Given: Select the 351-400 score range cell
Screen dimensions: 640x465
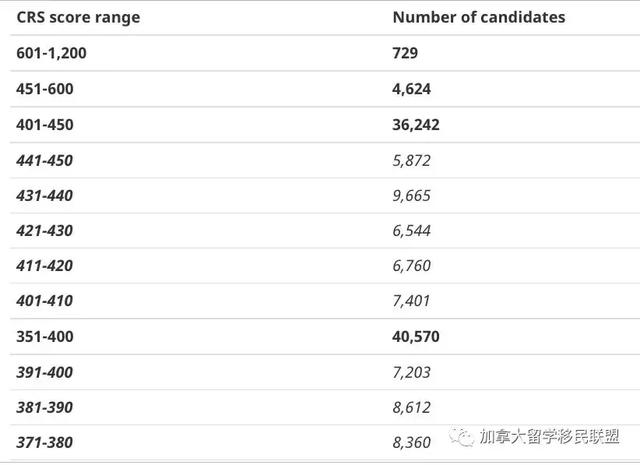Looking at the screenshot, I should coord(45,337).
